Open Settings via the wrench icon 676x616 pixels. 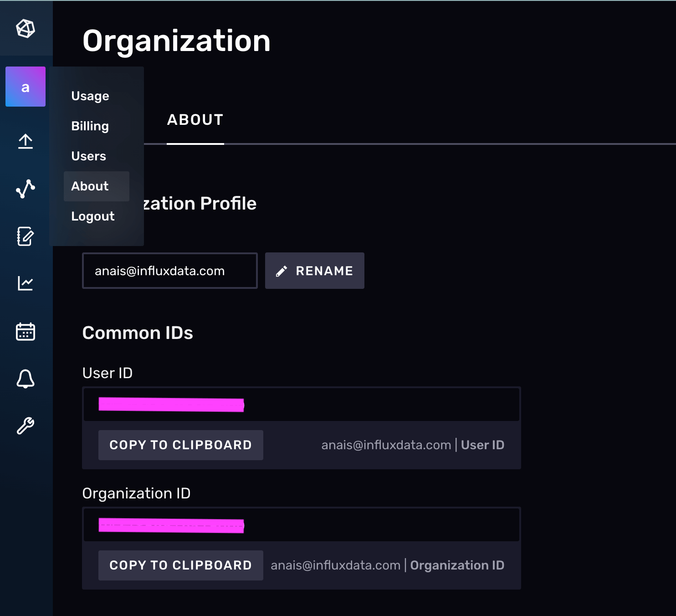pyautogui.click(x=26, y=425)
